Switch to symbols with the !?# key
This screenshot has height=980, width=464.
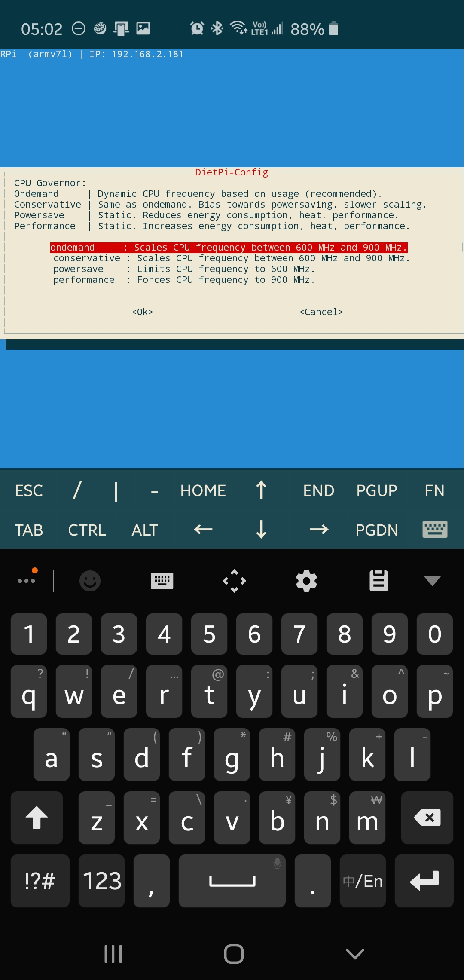[x=40, y=881]
